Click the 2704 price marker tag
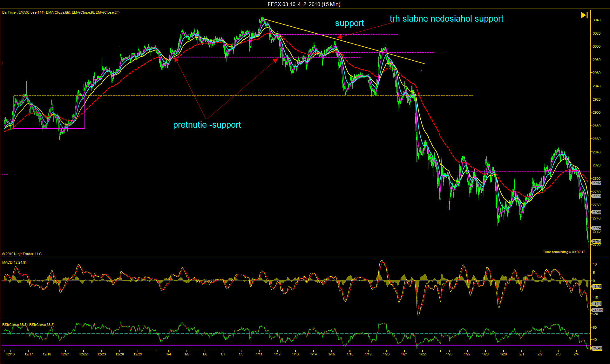 click(597, 241)
